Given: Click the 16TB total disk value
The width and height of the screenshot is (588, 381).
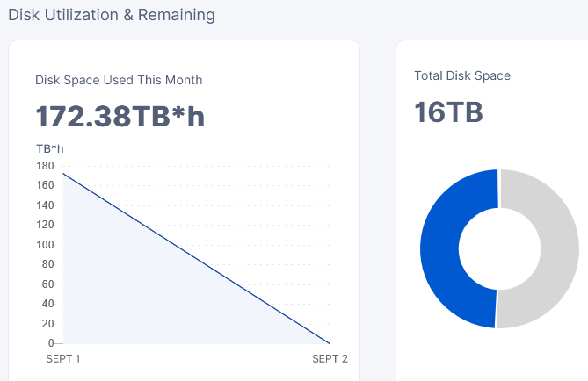Looking at the screenshot, I should click(x=448, y=112).
